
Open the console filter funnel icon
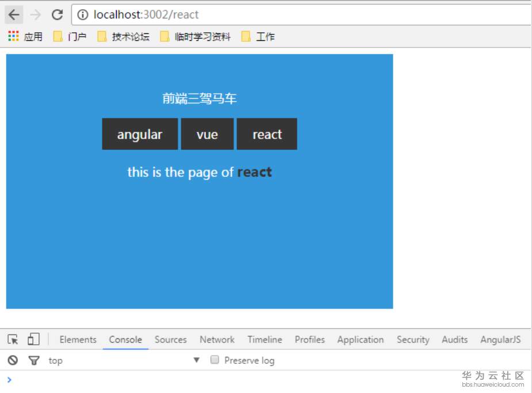33,360
